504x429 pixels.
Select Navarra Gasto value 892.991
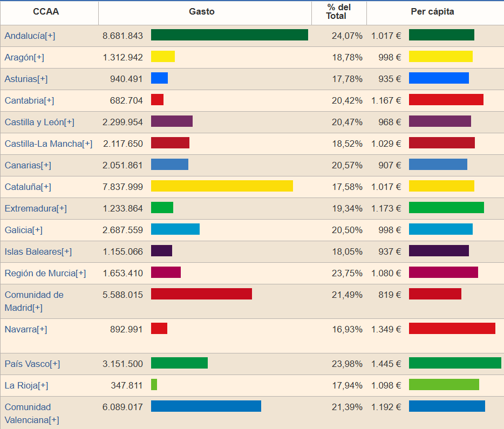pos(126,329)
